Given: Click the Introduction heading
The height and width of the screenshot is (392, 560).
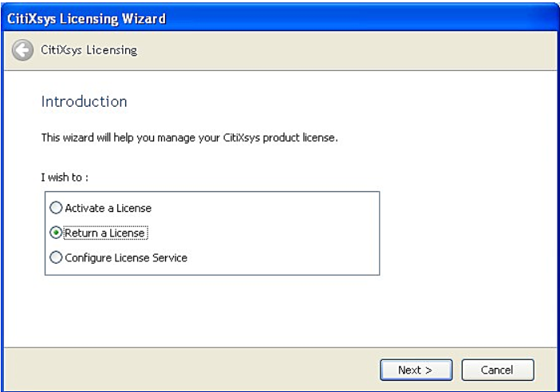Looking at the screenshot, I should point(84,102).
